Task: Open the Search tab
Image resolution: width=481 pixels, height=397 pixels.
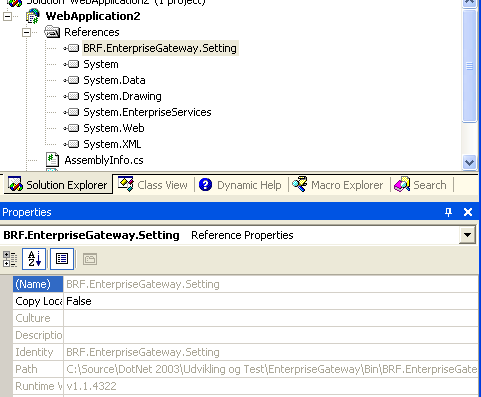Action: (420, 185)
